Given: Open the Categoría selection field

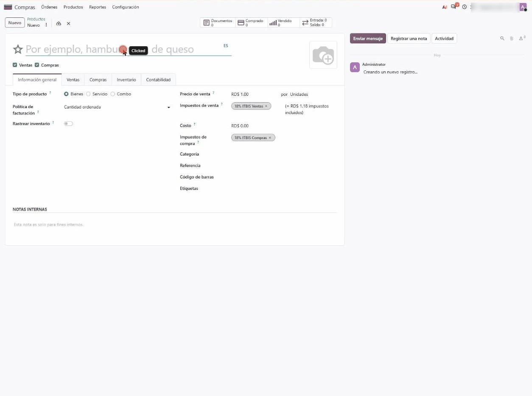Looking at the screenshot, I should [x=284, y=154].
